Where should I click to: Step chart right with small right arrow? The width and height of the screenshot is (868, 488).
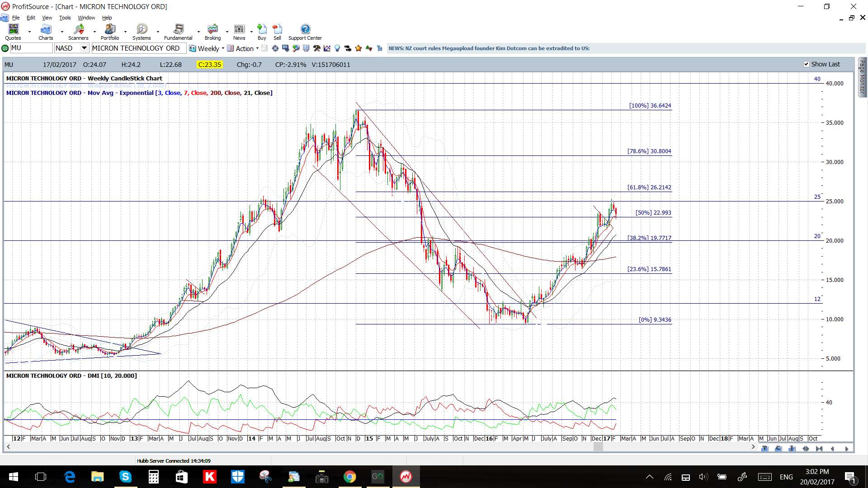coord(847,449)
